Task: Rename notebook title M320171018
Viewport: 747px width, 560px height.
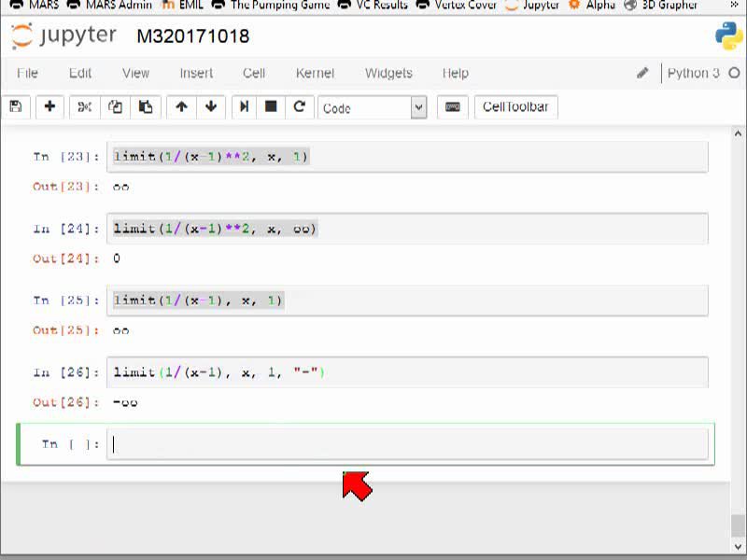Action: (193, 36)
